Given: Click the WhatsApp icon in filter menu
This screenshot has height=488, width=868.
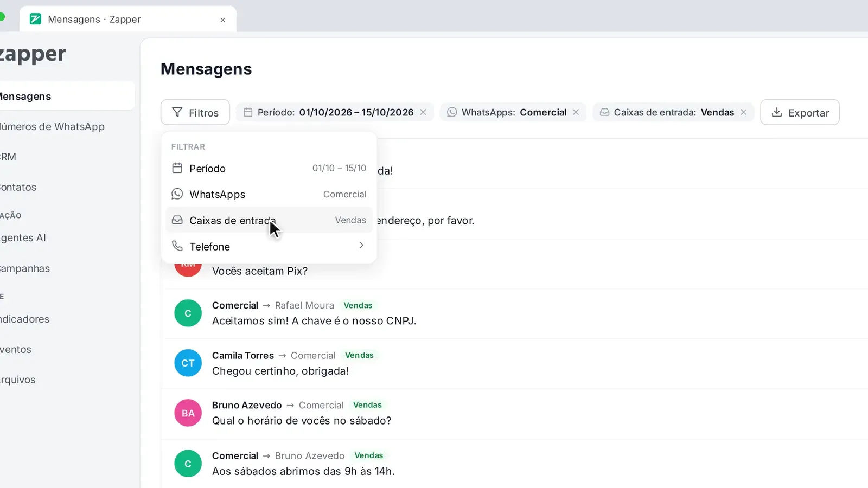Looking at the screenshot, I should point(177,194).
